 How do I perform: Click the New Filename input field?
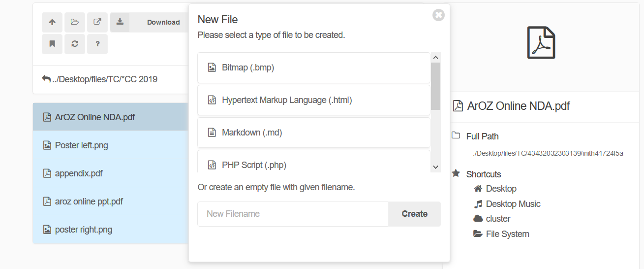pos(293,214)
